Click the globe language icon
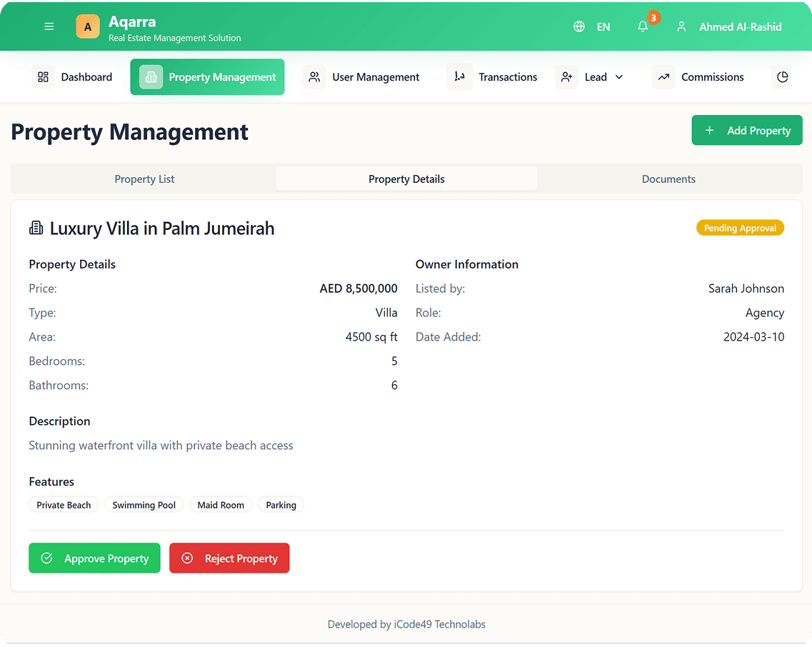 point(579,26)
